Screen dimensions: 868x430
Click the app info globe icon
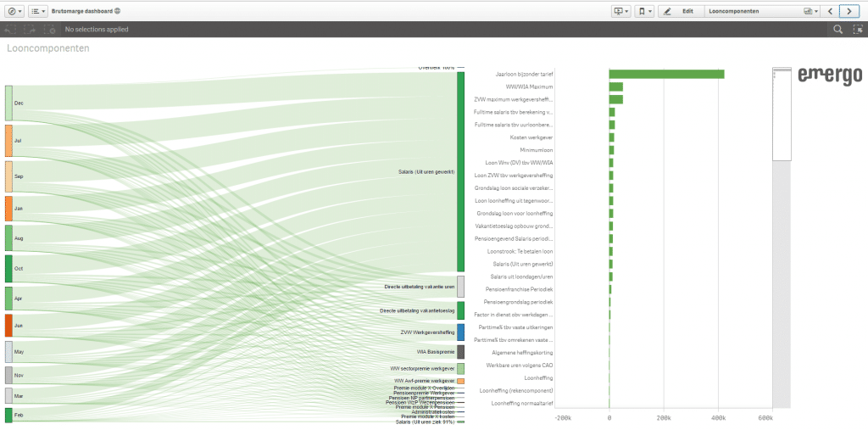click(117, 11)
